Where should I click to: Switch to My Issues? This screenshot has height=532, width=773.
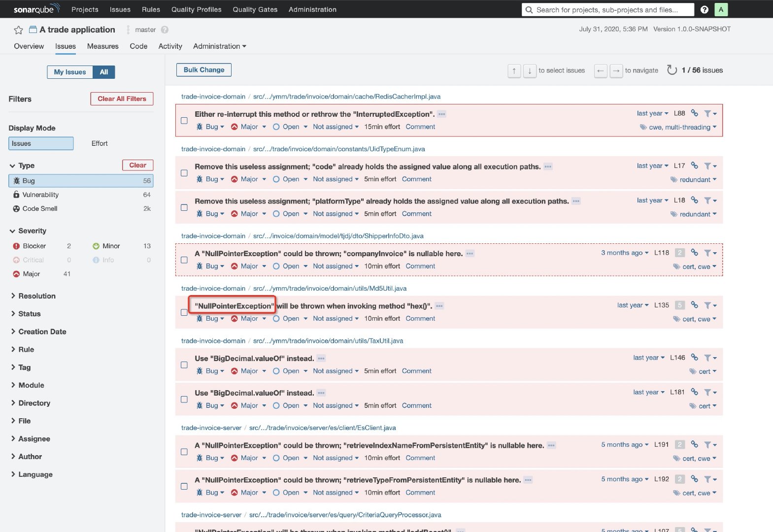70,72
